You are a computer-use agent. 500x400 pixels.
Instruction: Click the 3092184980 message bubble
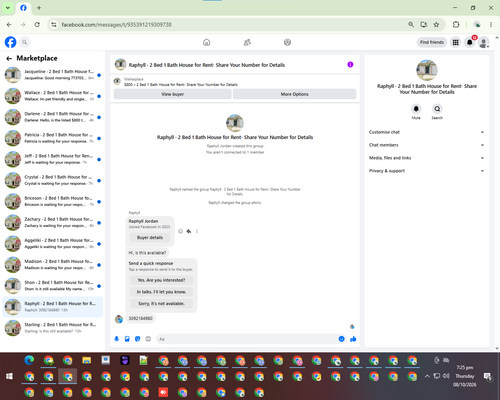pyautogui.click(x=140, y=318)
